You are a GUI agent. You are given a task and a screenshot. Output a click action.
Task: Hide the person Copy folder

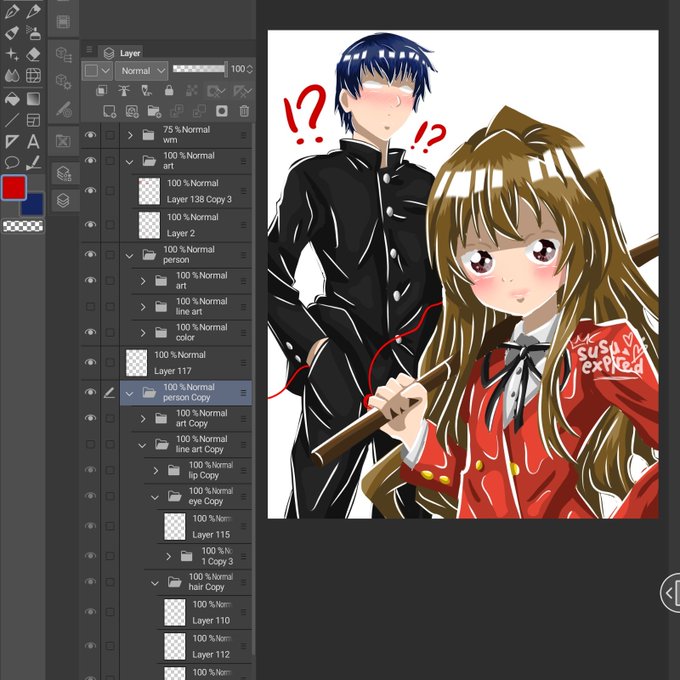[x=90, y=392]
